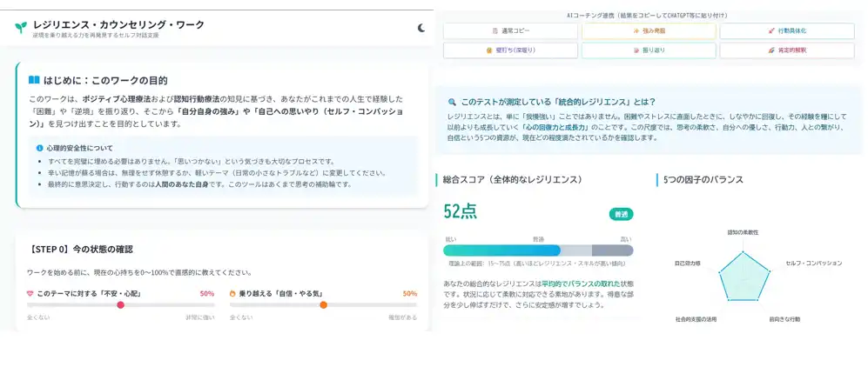Click the 非常に強い slider end label

(x=200, y=317)
